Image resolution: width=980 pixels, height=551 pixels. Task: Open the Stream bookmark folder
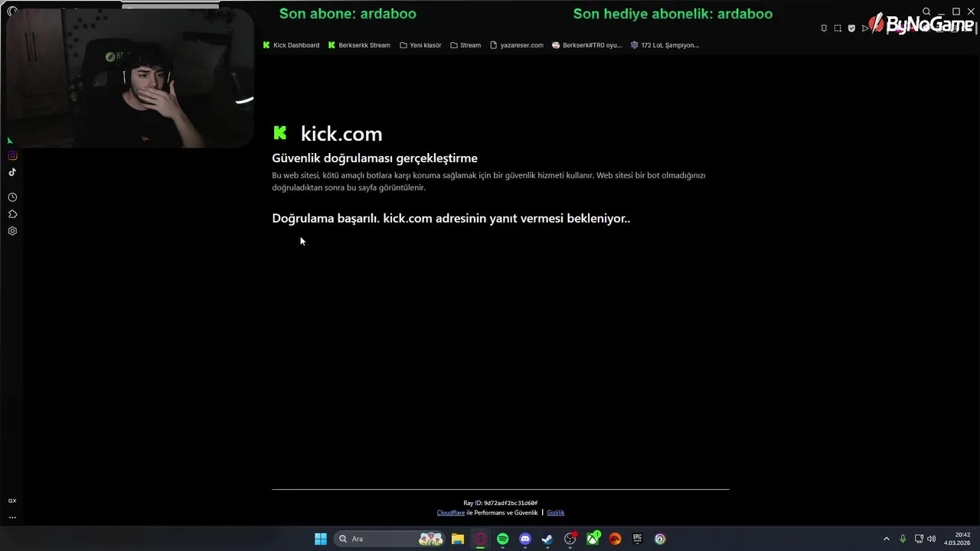(x=465, y=45)
